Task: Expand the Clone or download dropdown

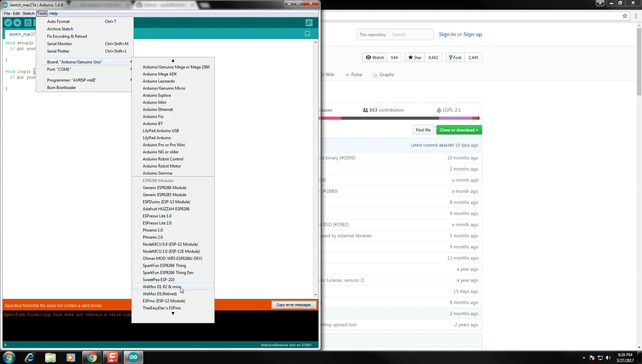Action: 459,130
